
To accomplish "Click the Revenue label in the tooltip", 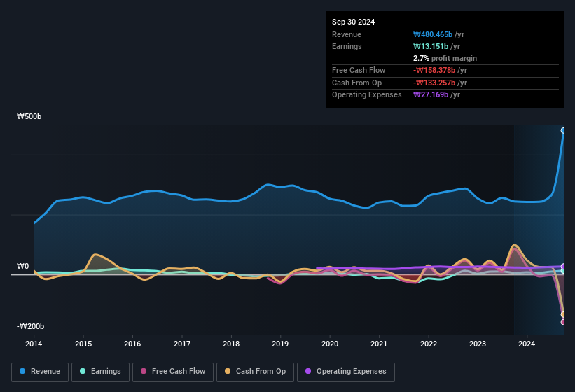I will coord(347,34).
